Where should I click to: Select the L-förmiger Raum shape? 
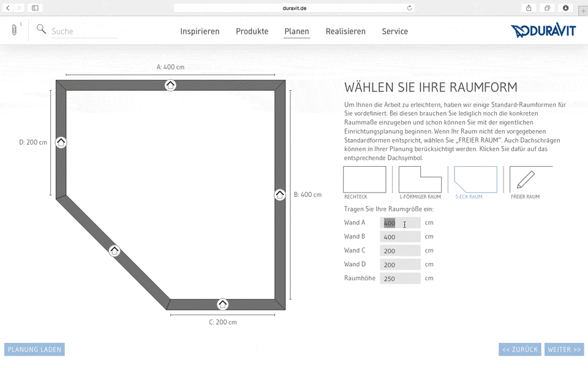(x=420, y=180)
